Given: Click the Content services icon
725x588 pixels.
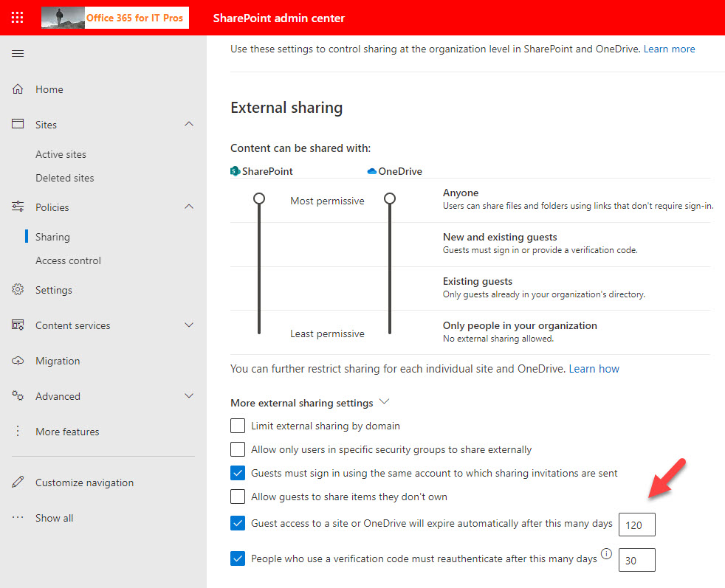Looking at the screenshot, I should tap(18, 325).
